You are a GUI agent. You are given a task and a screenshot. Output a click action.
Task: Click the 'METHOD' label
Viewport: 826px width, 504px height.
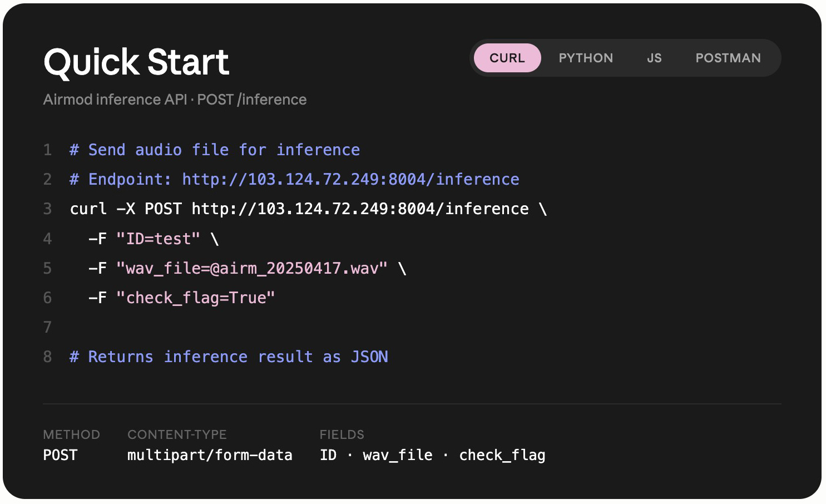(72, 434)
